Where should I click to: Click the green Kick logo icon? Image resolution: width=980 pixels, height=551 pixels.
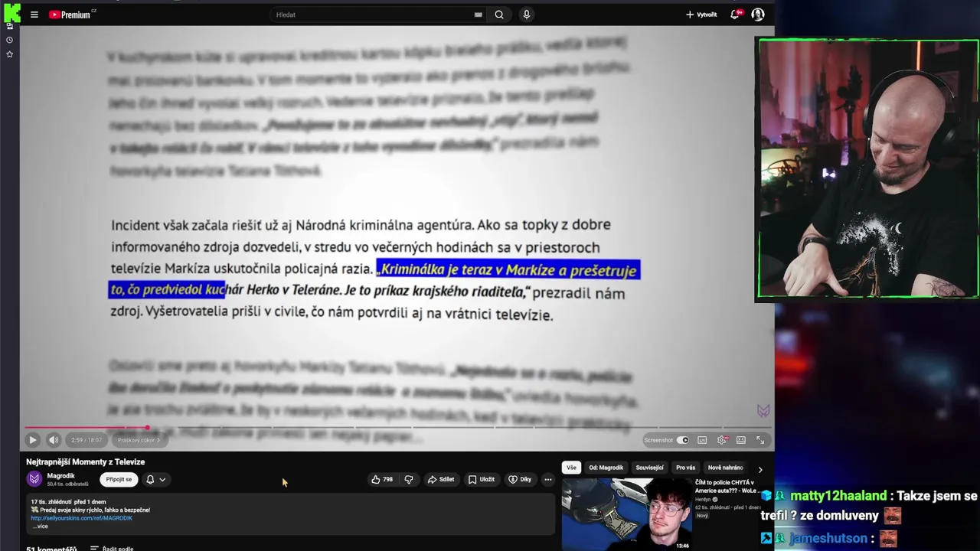coord(11,13)
